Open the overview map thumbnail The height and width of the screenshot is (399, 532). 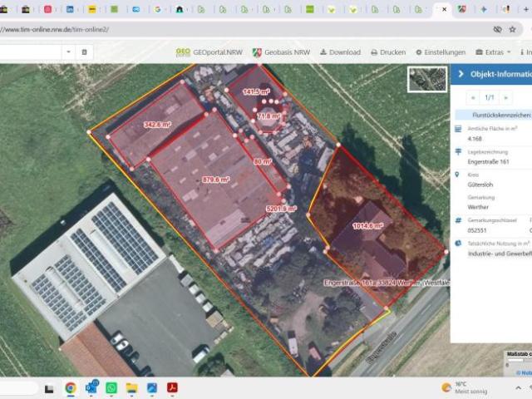pos(427,80)
